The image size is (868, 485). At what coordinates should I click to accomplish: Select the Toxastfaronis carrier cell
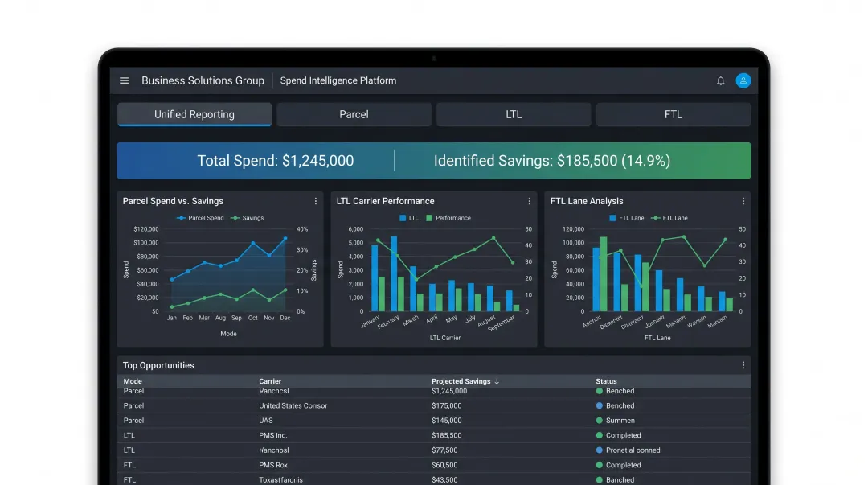[280, 480]
